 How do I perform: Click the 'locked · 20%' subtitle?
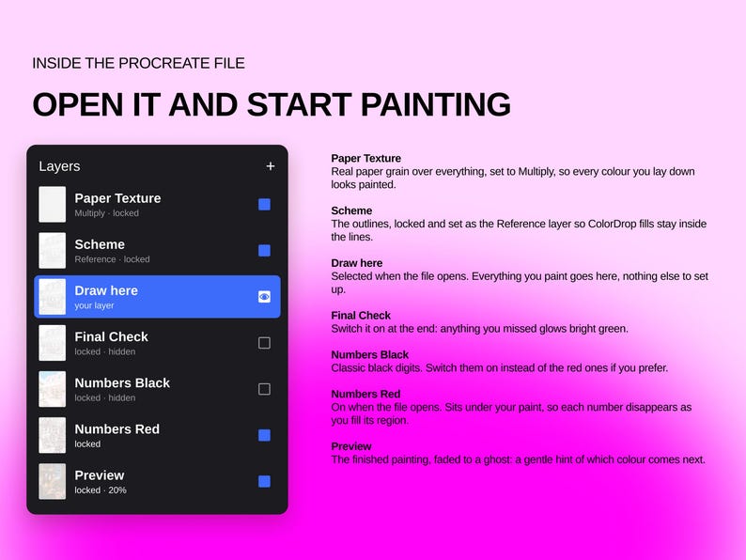coord(101,490)
